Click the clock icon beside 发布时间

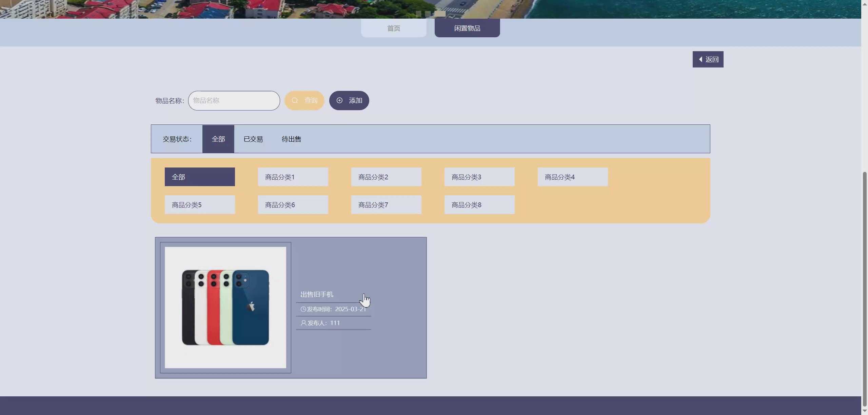pos(303,309)
